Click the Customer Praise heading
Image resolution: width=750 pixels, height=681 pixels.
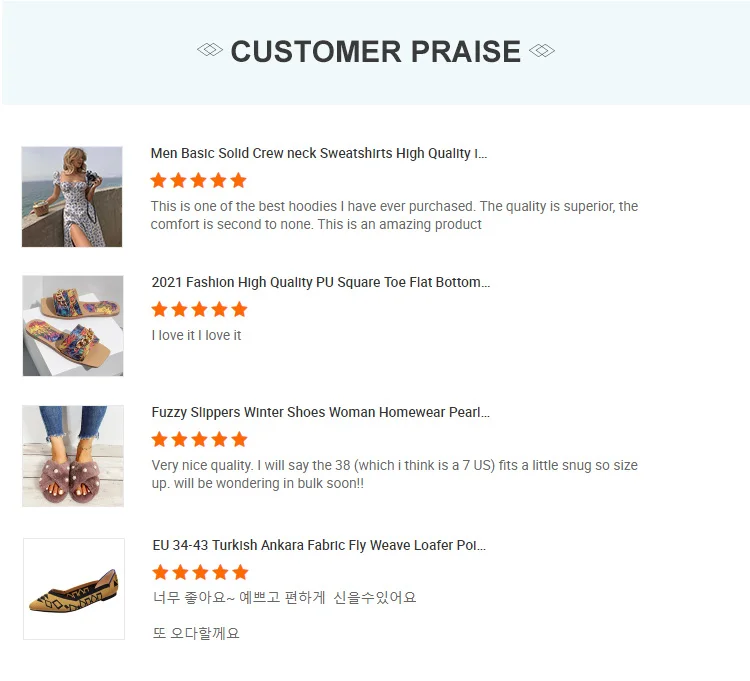(x=376, y=52)
